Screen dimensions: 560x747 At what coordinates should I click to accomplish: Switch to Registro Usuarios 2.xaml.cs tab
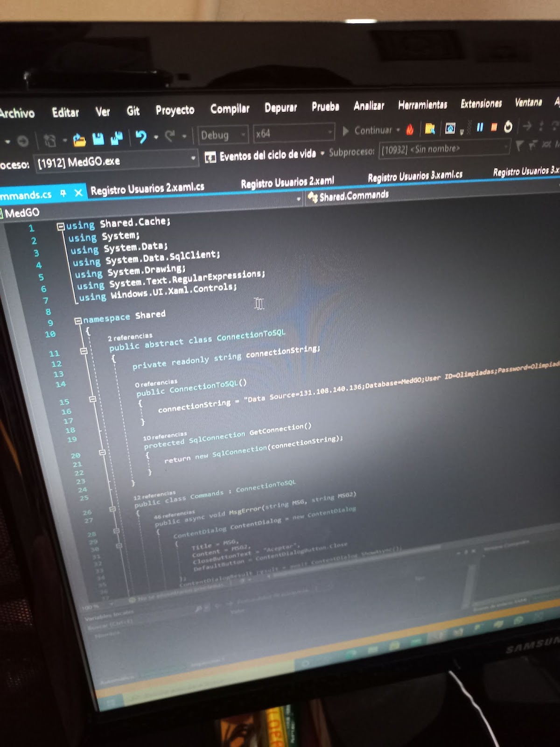point(147,189)
